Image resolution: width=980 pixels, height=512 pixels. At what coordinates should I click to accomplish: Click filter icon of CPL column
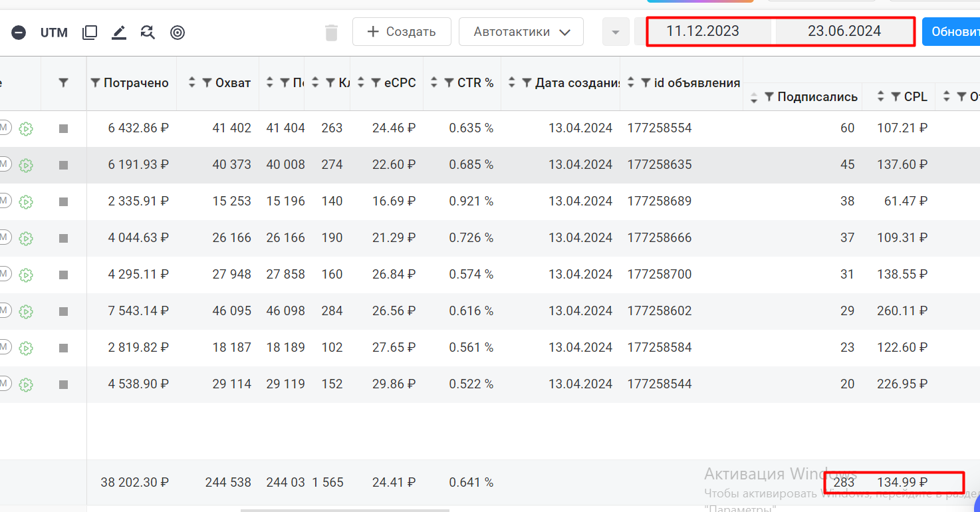[896, 97]
